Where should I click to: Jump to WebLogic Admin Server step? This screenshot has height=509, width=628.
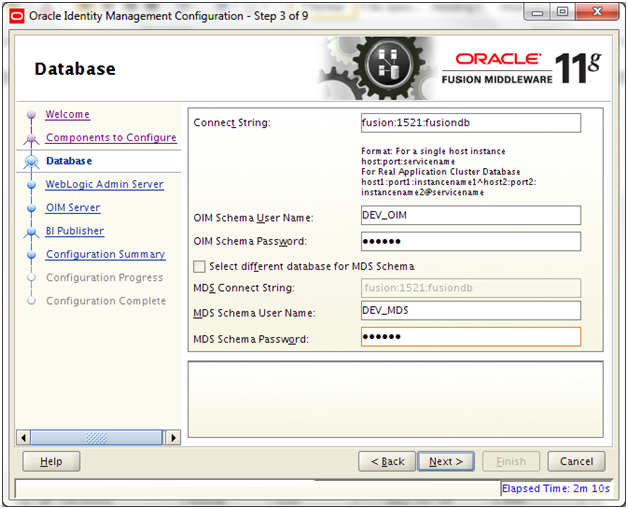point(105,184)
